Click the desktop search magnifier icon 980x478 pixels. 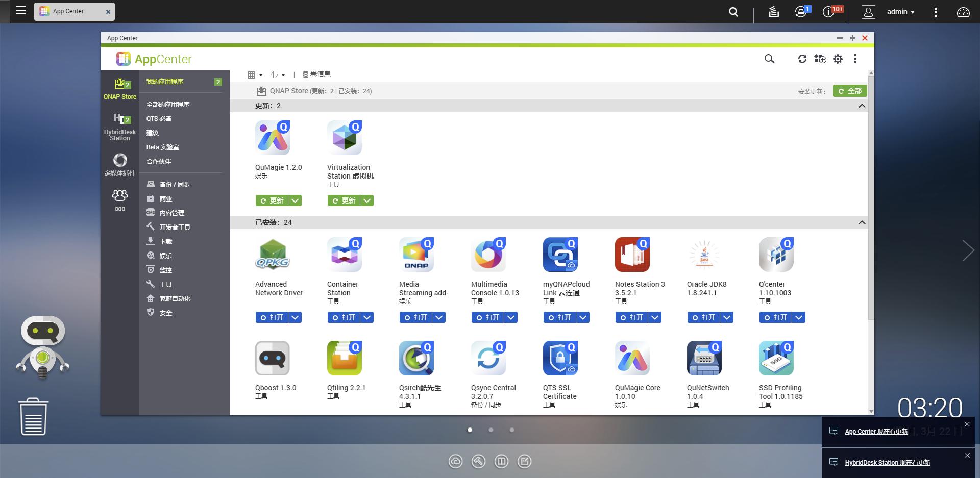click(x=733, y=12)
